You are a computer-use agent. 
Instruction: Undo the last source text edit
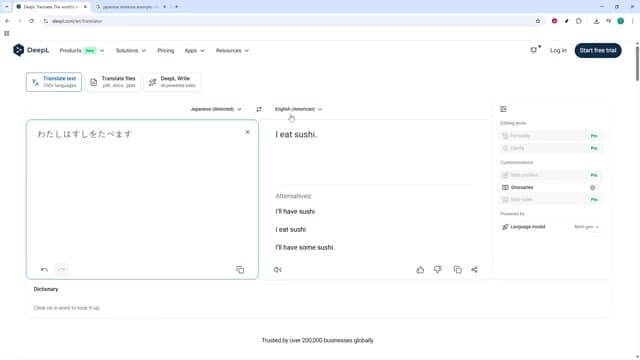point(44,269)
